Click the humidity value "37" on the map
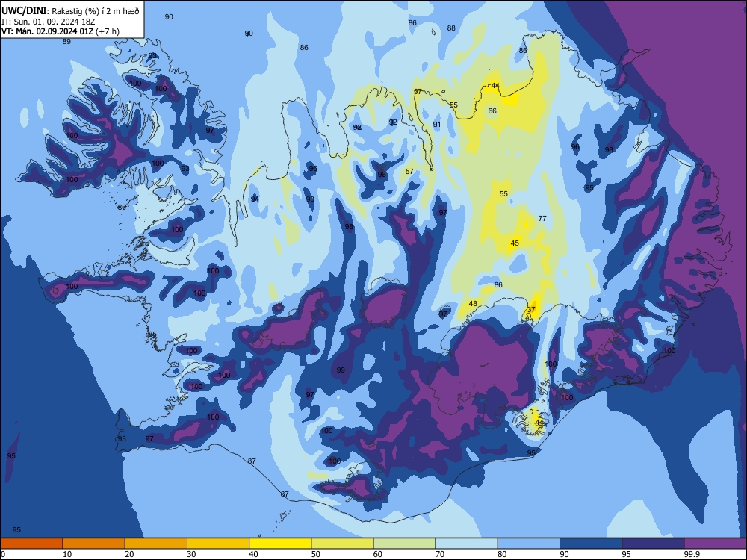This screenshot has width=747, height=560. tap(531, 310)
